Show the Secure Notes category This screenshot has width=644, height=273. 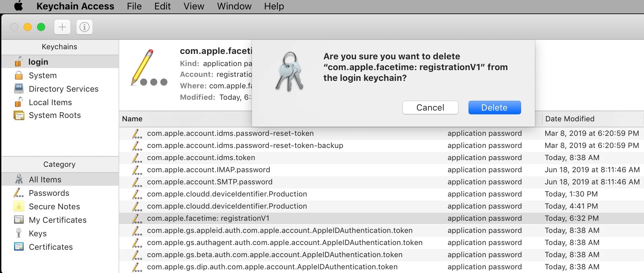pyautogui.click(x=54, y=207)
